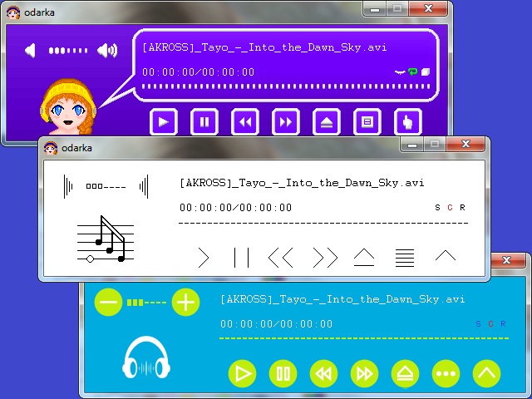Click the green Play button in blue window

[x=242, y=373]
